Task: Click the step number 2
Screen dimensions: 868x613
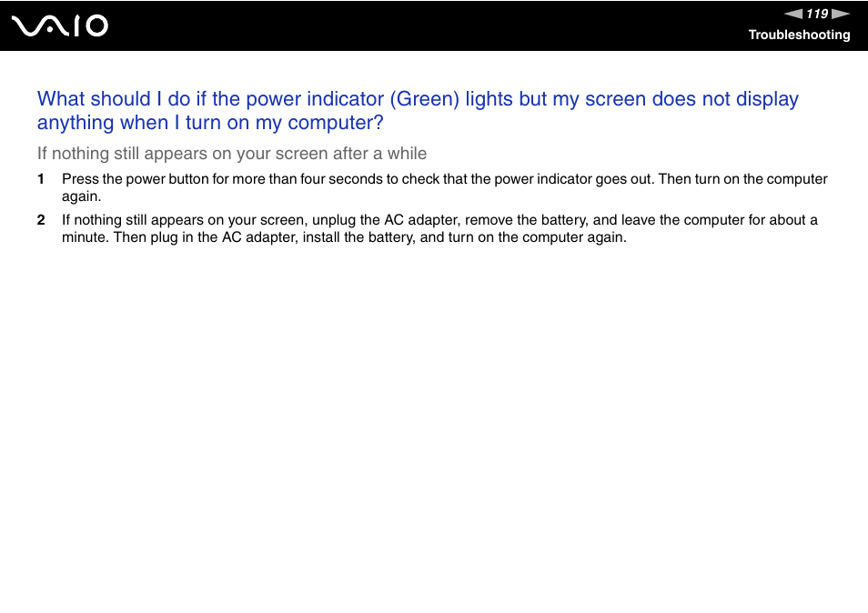Action: pyautogui.click(x=40, y=220)
